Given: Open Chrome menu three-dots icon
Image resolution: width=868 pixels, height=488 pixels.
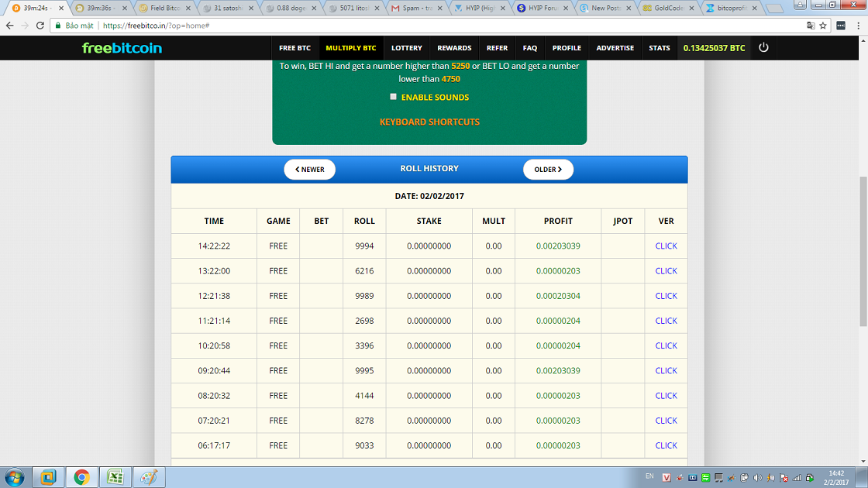Looking at the screenshot, I should coord(857,26).
